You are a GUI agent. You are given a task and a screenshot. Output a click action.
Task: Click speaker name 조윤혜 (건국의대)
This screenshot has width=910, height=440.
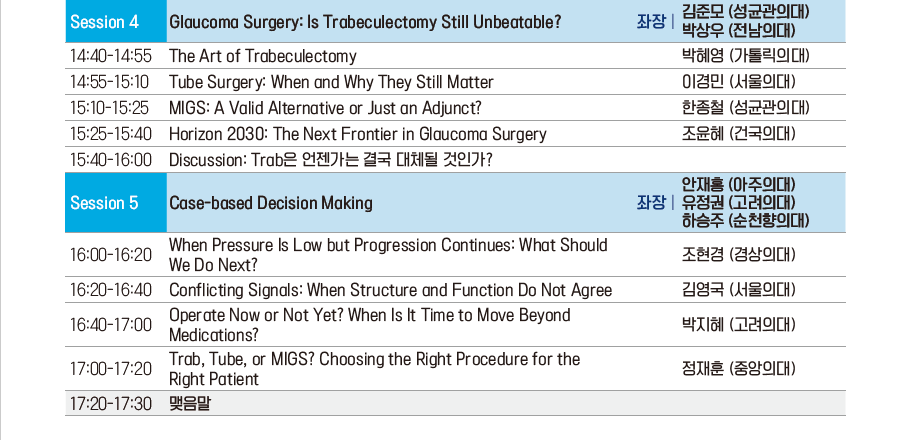pos(738,134)
